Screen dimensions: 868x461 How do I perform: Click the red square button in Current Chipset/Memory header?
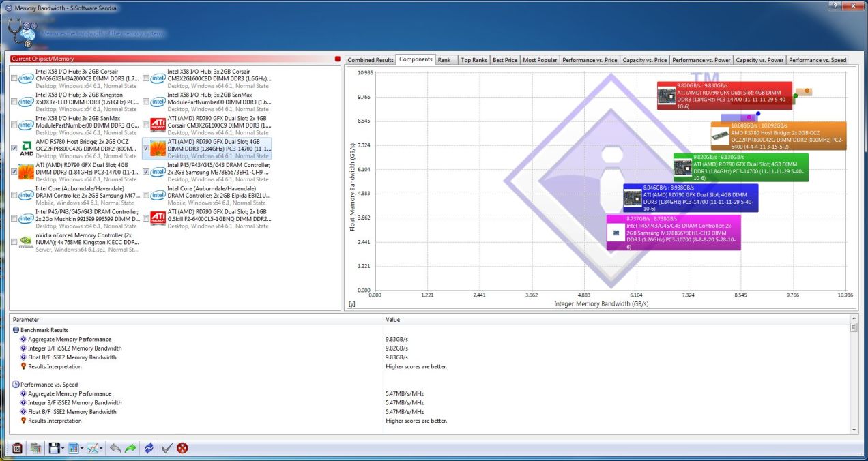click(x=337, y=59)
